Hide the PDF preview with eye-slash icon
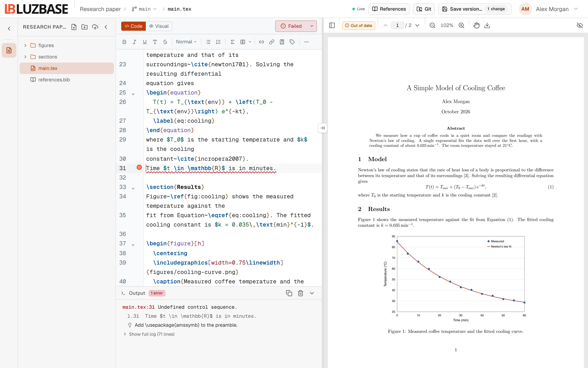Viewport: 588px width, 368px height. pyautogui.click(x=580, y=25)
